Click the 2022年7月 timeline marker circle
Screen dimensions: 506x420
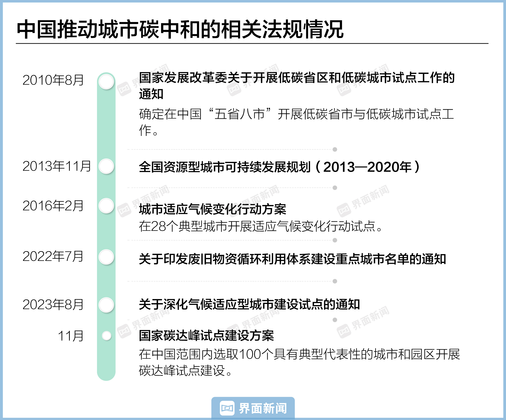click(106, 257)
